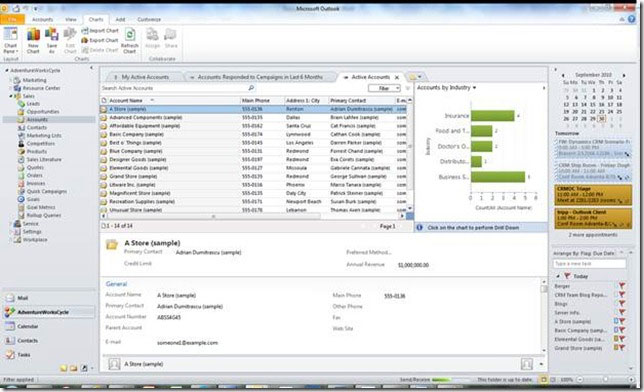Click Import Chart in the ribbon

[100, 31]
